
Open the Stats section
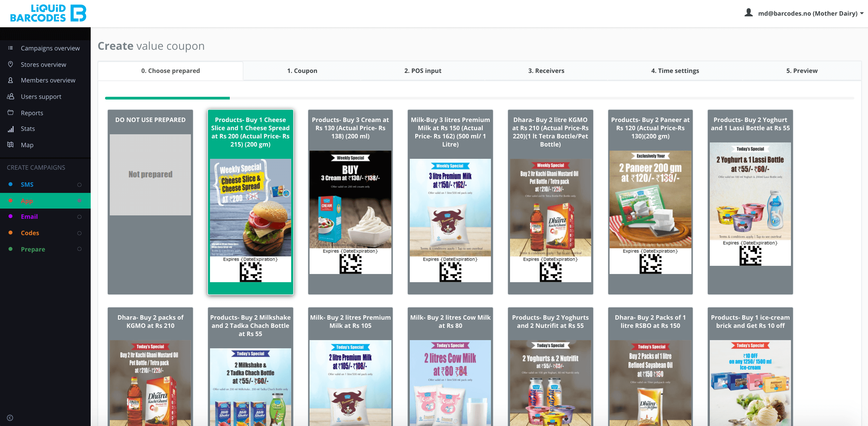point(28,128)
